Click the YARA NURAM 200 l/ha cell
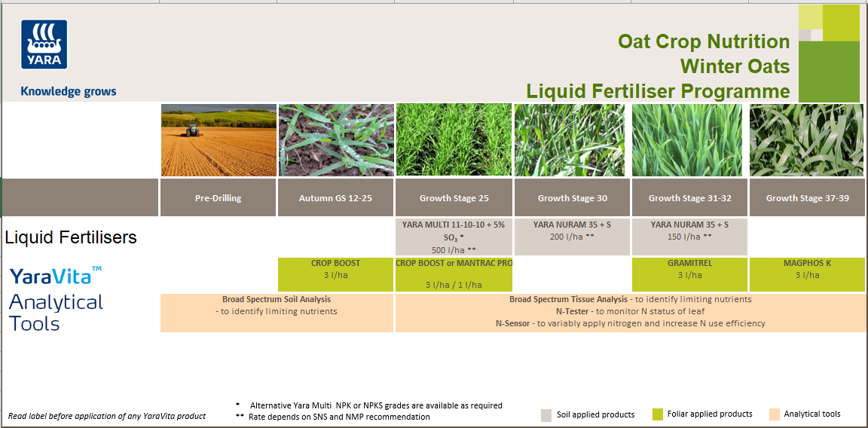The width and height of the screenshot is (868, 428). click(572, 237)
